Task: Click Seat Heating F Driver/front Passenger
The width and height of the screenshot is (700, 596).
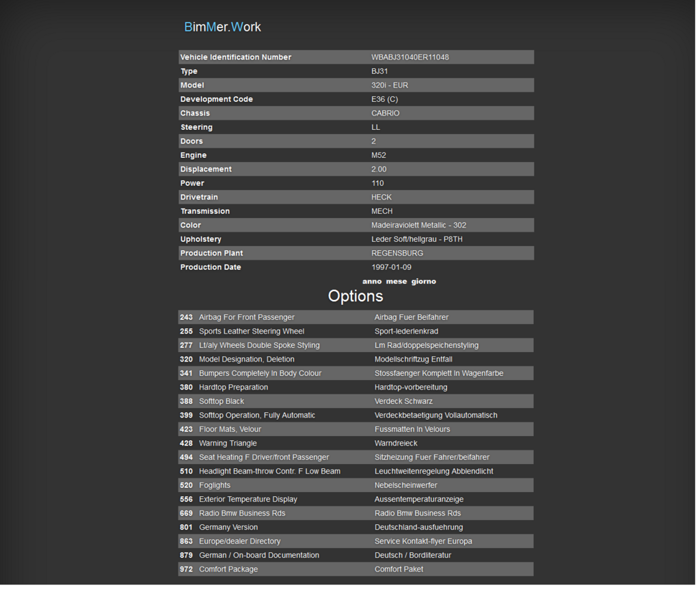Action: pos(264,457)
